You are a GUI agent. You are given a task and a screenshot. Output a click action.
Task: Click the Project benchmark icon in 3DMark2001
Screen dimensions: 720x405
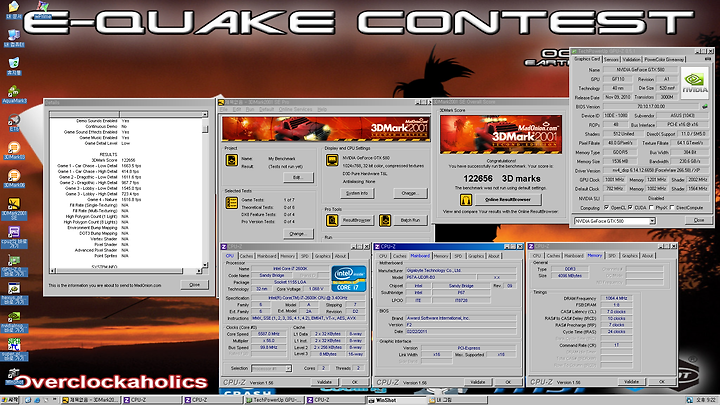[x=231, y=160]
